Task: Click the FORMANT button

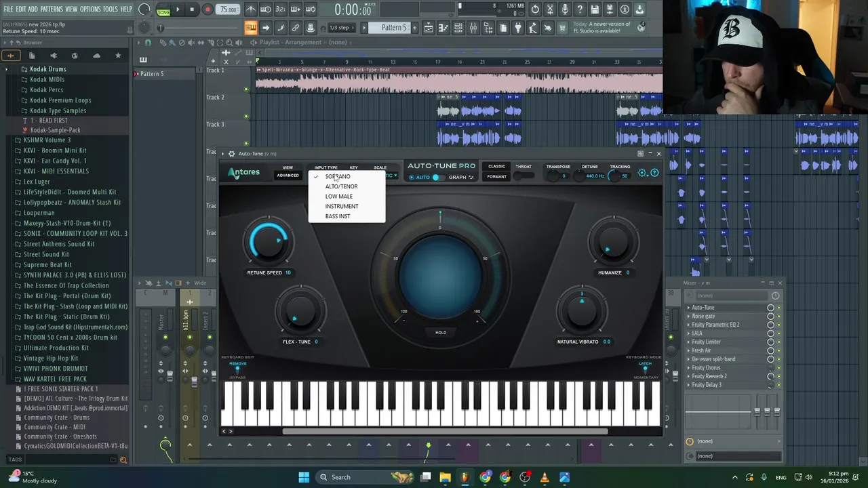Action: [496, 177]
